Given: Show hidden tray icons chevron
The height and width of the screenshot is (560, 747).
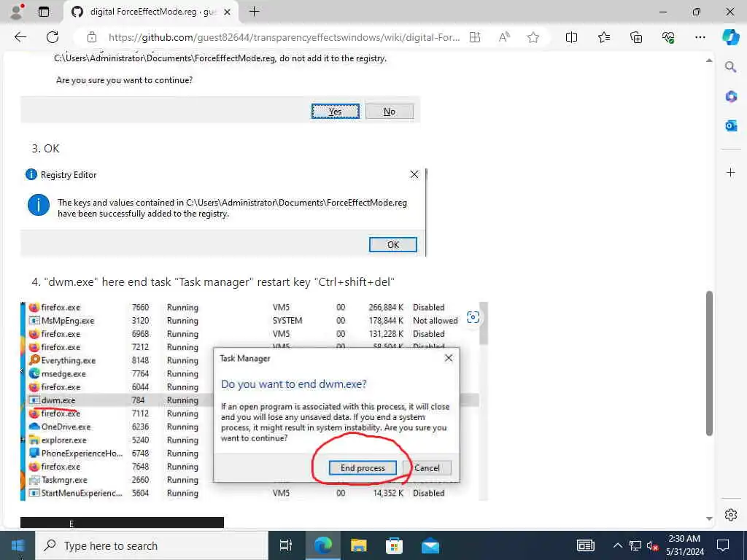Looking at the screenshot, I should (x=617, y=545).
